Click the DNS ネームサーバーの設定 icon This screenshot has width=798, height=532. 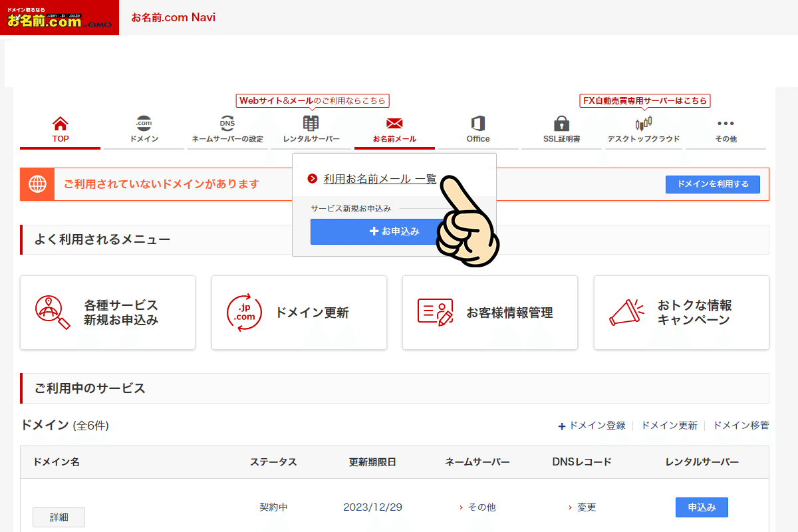[226, 124]
